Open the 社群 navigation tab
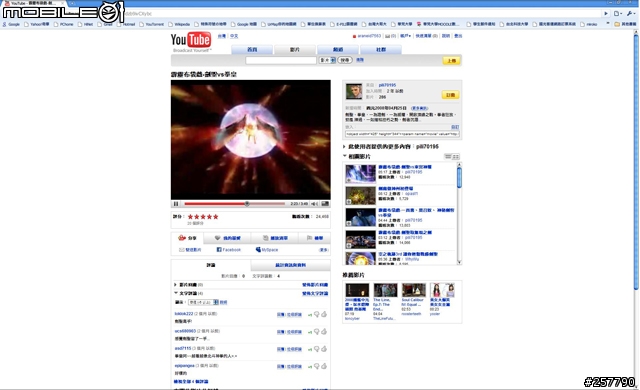 click(x=380, y=49)
